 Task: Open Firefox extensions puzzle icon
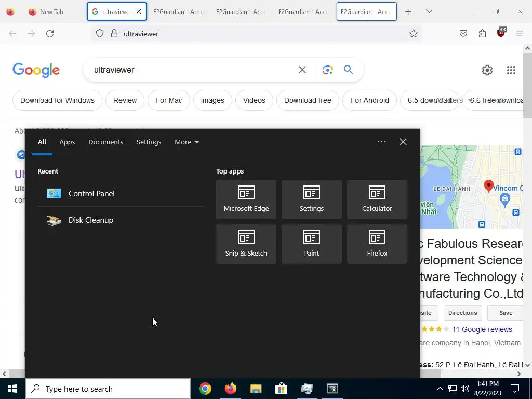(482, 34)
